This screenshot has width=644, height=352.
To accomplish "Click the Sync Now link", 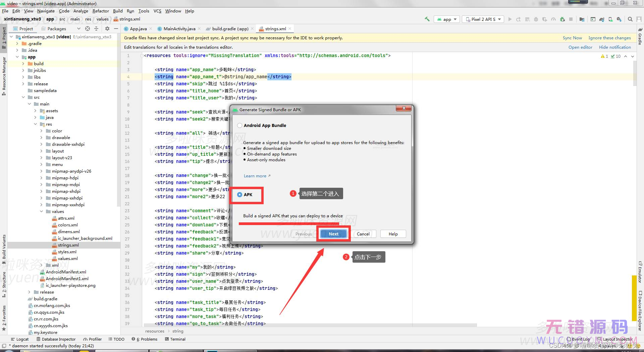I will pos(572,38).
